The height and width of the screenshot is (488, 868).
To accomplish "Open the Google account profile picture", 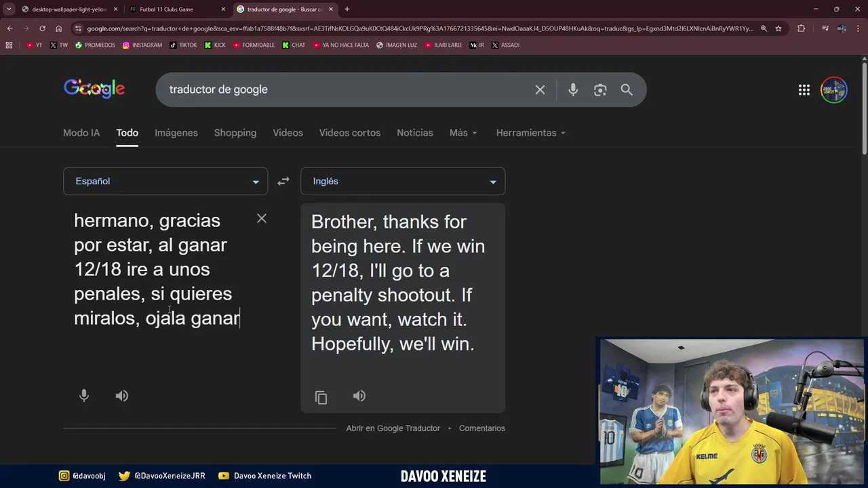I will pyautogui.click(x=834, y=89).
